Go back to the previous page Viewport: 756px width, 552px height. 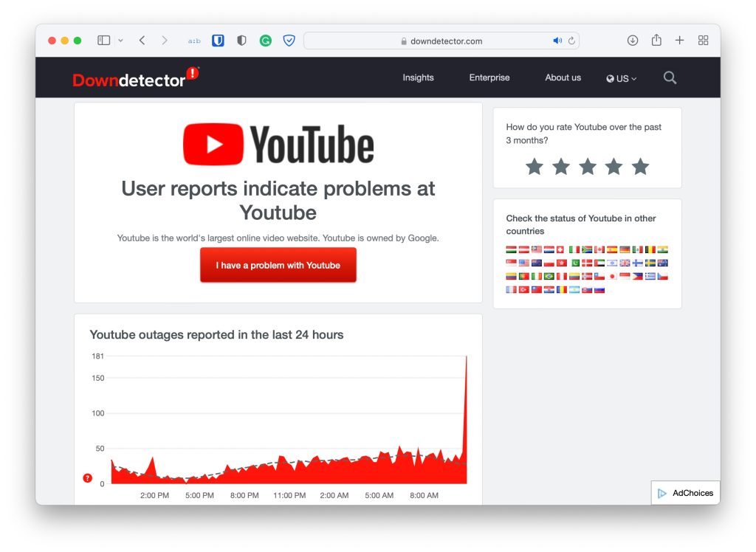click(142, 41)
